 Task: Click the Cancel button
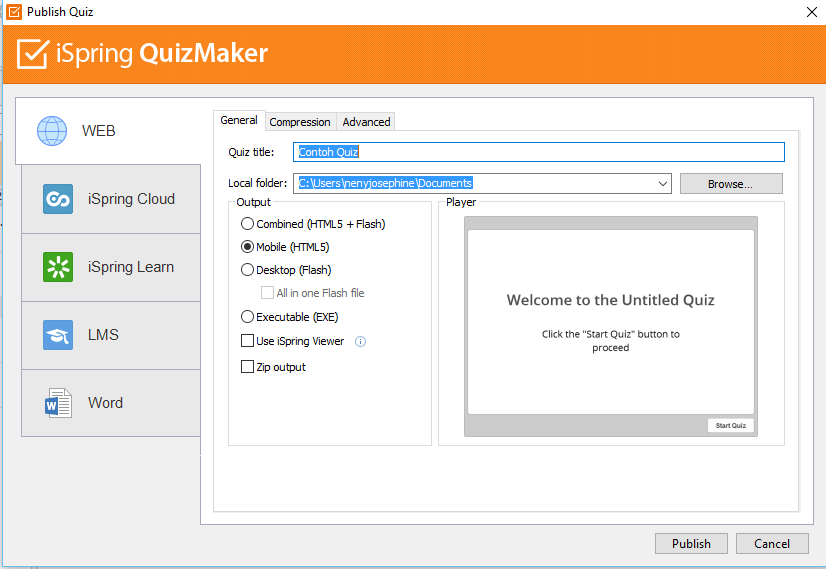pos(772,543)
